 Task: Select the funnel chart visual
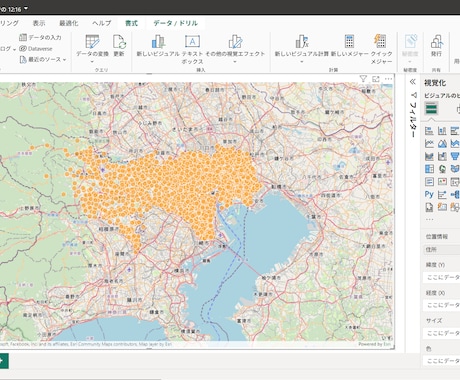(455, 156)
